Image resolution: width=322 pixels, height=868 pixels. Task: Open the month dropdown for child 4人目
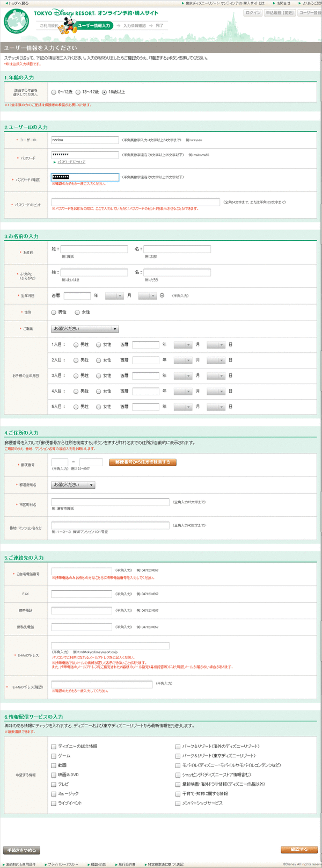(x=182, y=392)
